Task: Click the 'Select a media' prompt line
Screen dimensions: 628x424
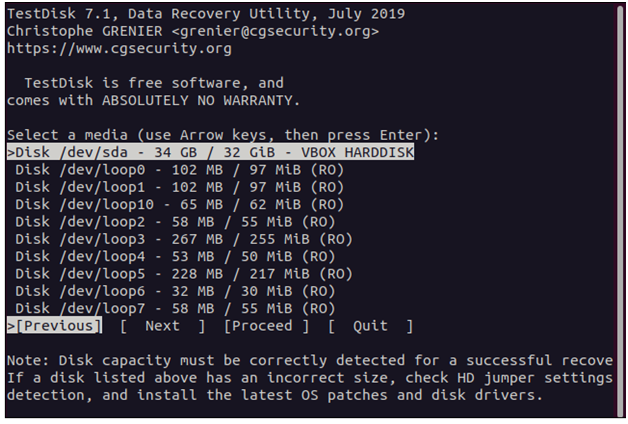Action: [223, 135]
